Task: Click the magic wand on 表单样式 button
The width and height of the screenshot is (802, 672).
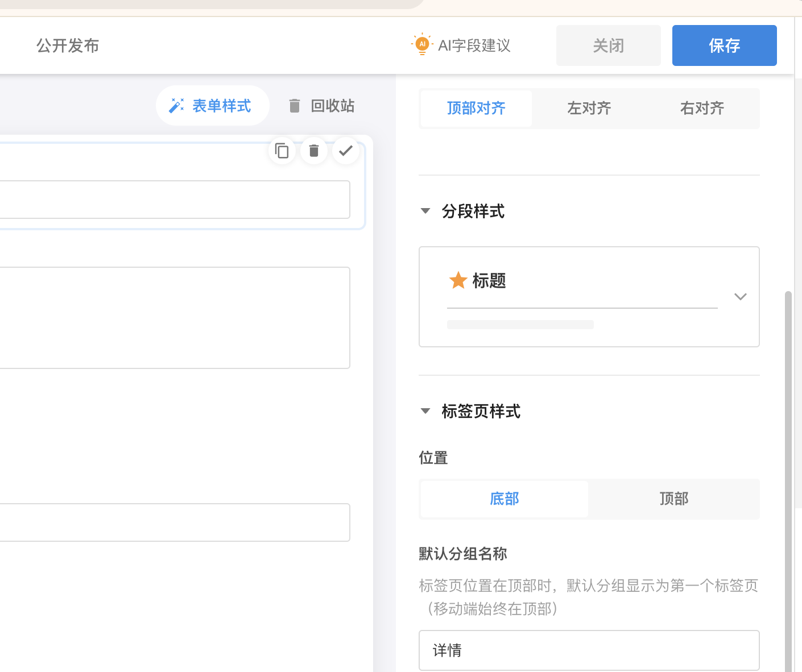Action: coord(176,105)
